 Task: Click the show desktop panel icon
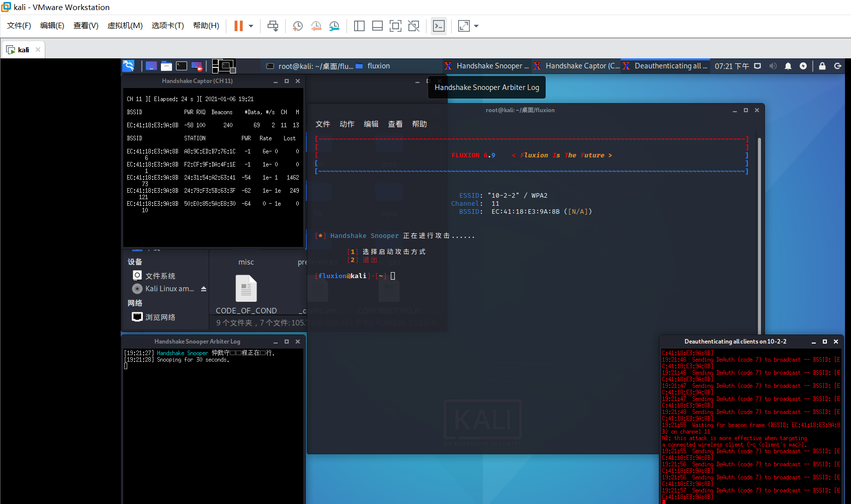(151, 66)
